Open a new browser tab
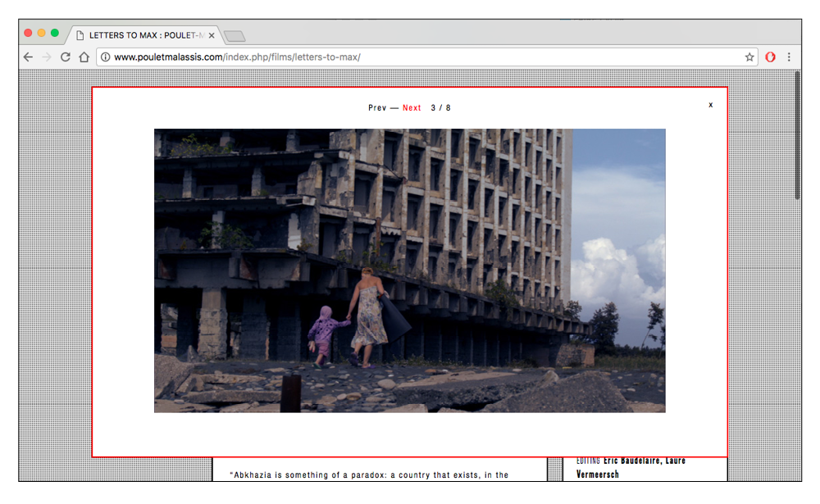Screen dimensions: 820x504 click(x=235, y=35)
